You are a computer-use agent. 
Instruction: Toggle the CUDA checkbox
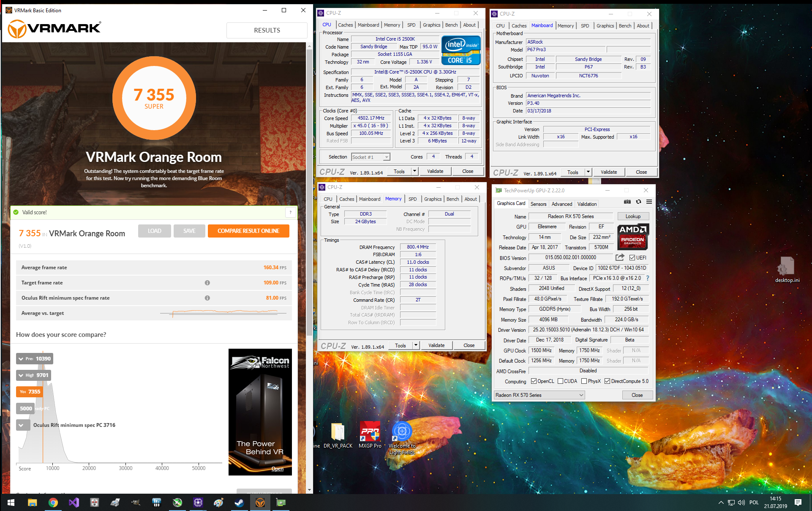tap(560, 381)
